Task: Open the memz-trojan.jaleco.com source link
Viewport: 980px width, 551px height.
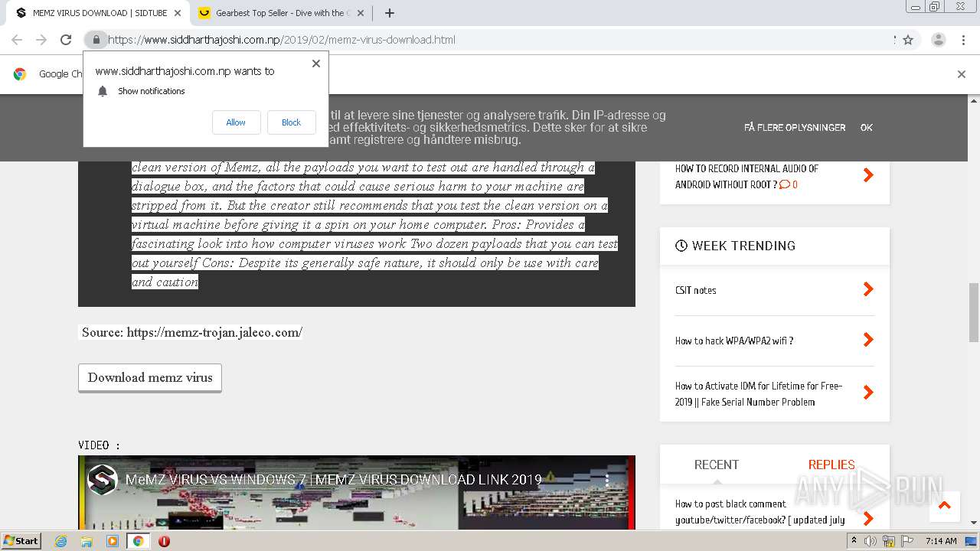Action: pos(214,332)
